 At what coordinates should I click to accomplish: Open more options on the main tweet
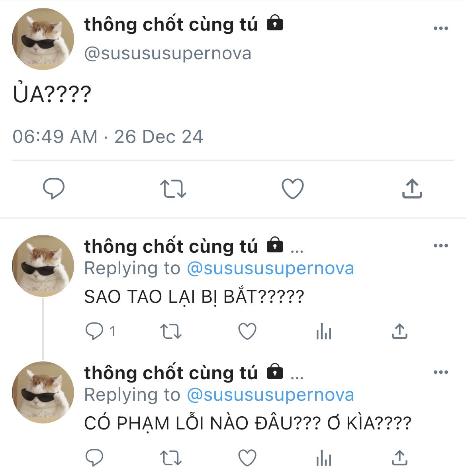coord(441,28)
